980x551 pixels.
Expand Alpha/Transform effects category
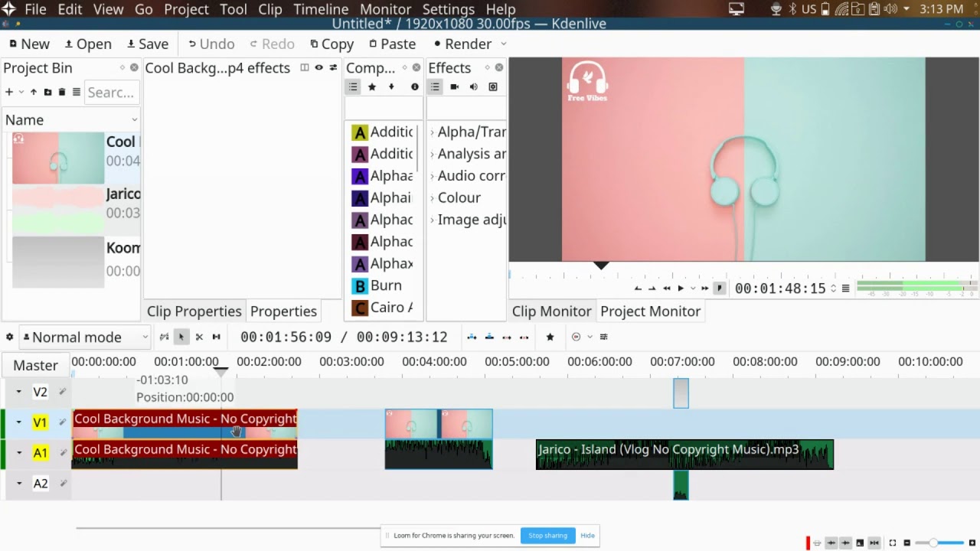(x=433, y=132)
